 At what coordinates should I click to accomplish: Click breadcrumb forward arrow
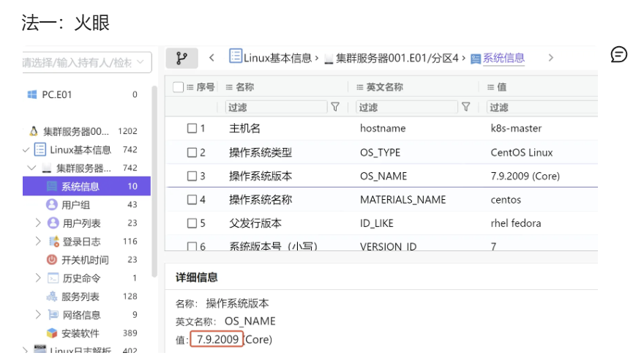(551, 58)
